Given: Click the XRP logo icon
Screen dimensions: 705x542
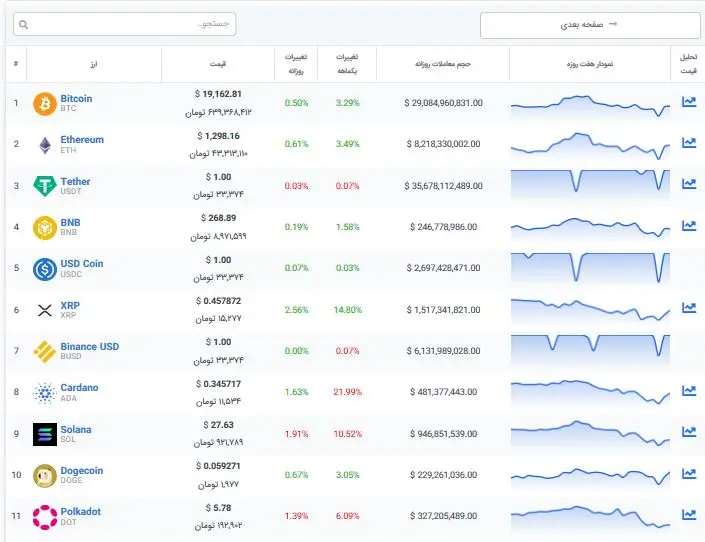Looking at the screenshot, I should pos(44,310).
